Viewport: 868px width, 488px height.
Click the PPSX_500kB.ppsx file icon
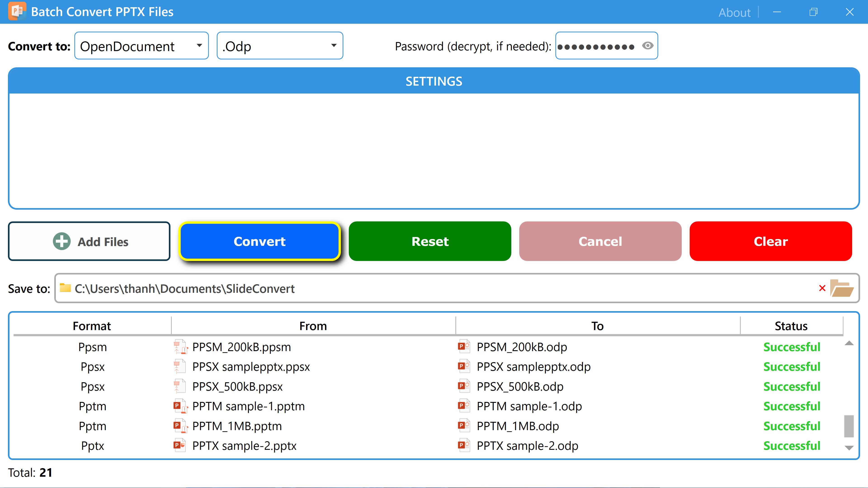(x=180, y=386)
